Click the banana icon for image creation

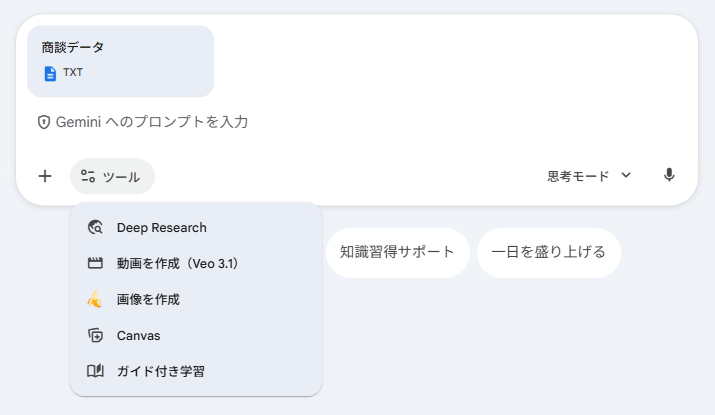click(95, 300)
